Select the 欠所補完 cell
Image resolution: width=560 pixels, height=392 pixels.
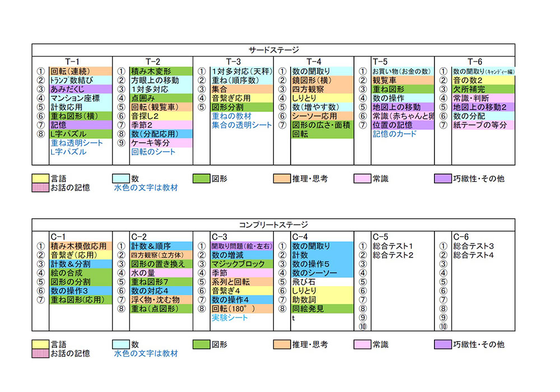[x=483, y=89]
